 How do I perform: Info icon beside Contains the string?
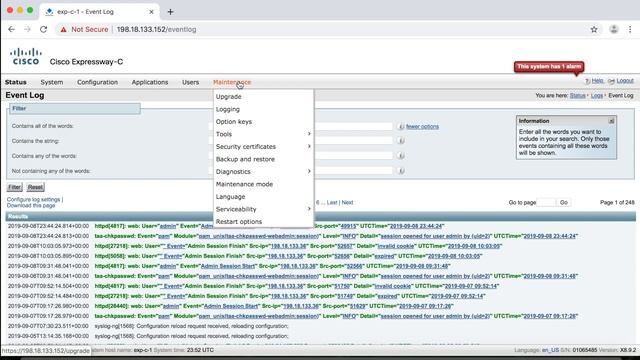[x=401, y=141]
